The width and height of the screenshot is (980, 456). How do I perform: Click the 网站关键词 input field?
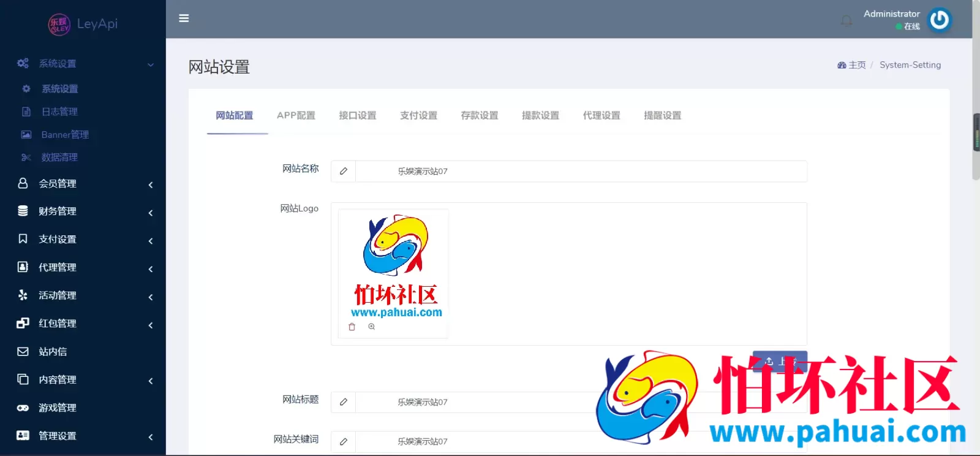pos(581,441)
